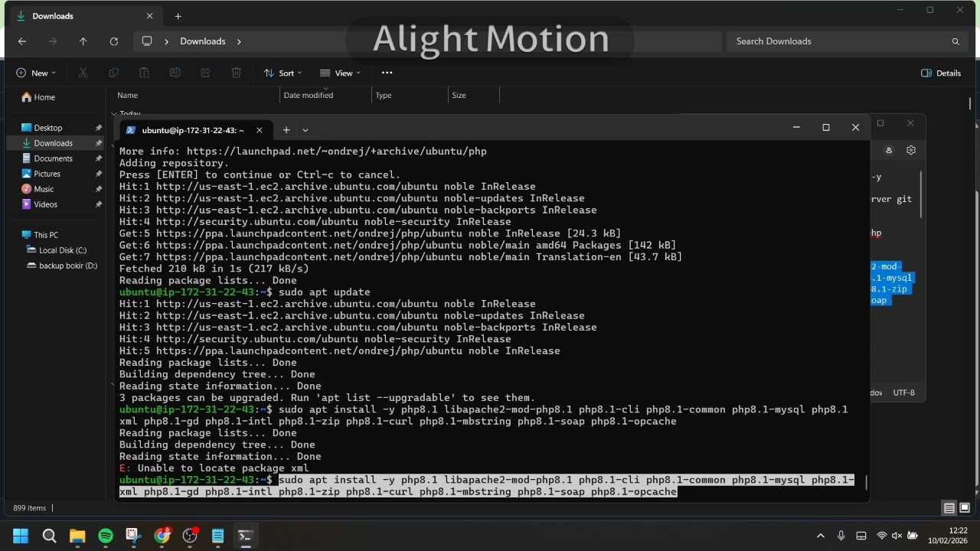Screen dimensions: 980x551
Task: Click the account icon in Notepad window
Action: point(889,150)
